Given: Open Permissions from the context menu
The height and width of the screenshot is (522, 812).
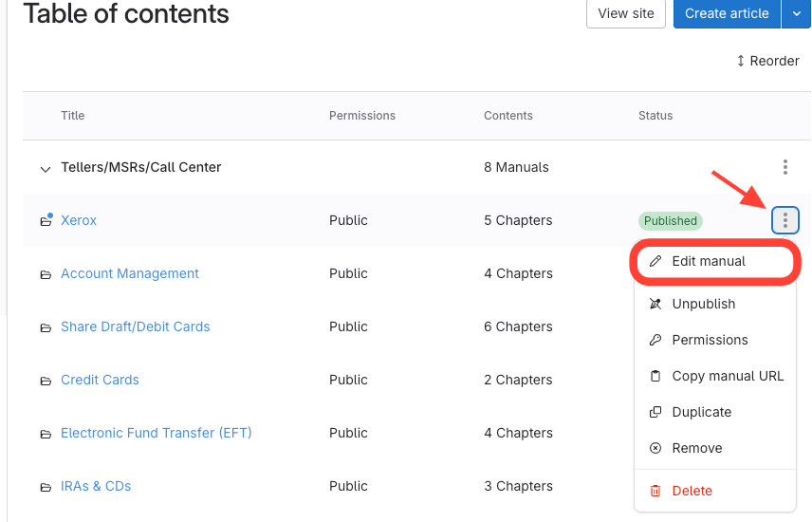Looking at the screenshot, I should (x=710, y=340).
